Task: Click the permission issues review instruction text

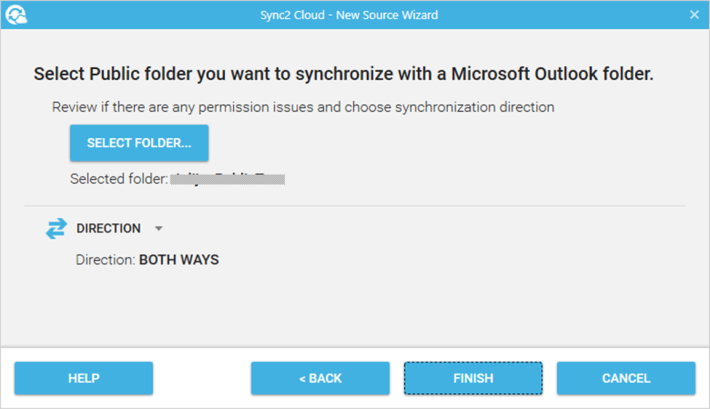Action: (303, 107)
